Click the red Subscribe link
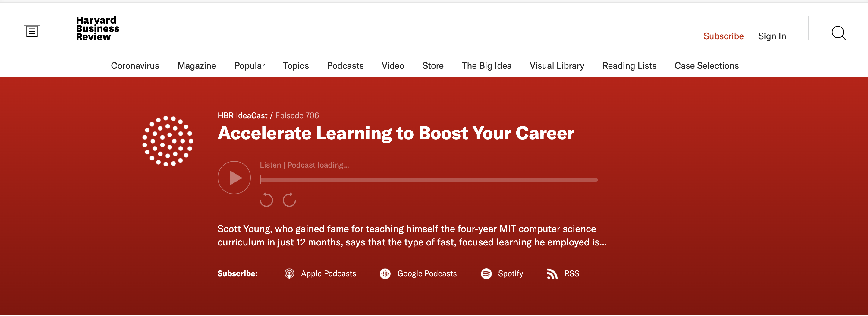The width and height of the screenshot is (868, 316). (723, 36)
